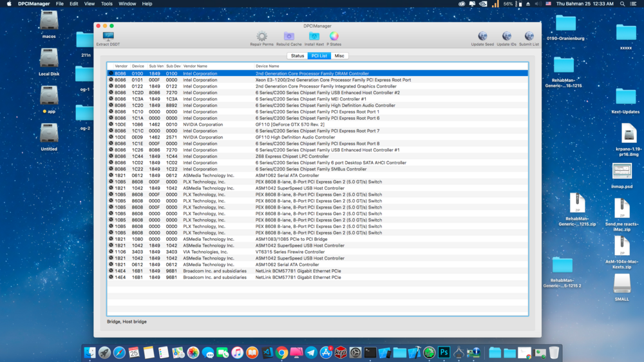
Task: Switch to the Misc tab
Action: (x=339, y=56)
